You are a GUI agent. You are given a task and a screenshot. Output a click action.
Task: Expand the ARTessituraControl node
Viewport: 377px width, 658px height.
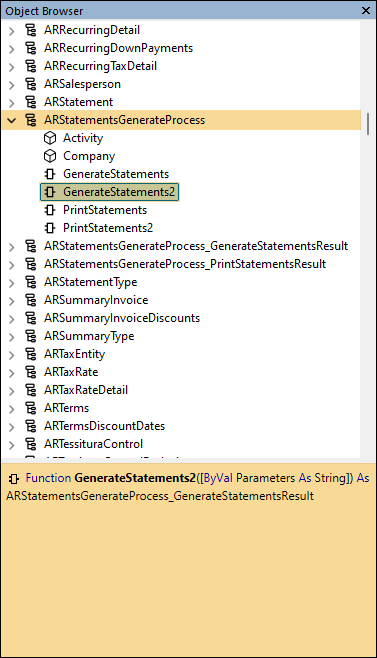12,444
